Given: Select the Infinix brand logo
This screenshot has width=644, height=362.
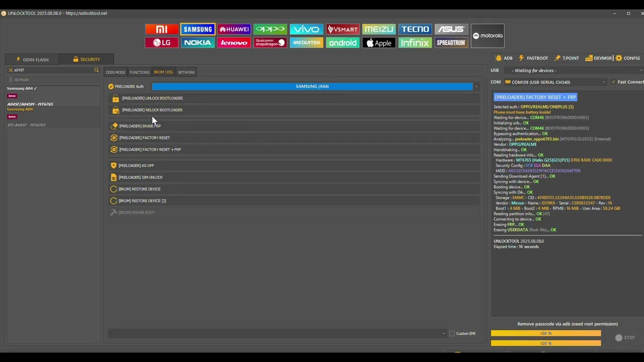Looking at the screenshot, I should tap(415, 43).
